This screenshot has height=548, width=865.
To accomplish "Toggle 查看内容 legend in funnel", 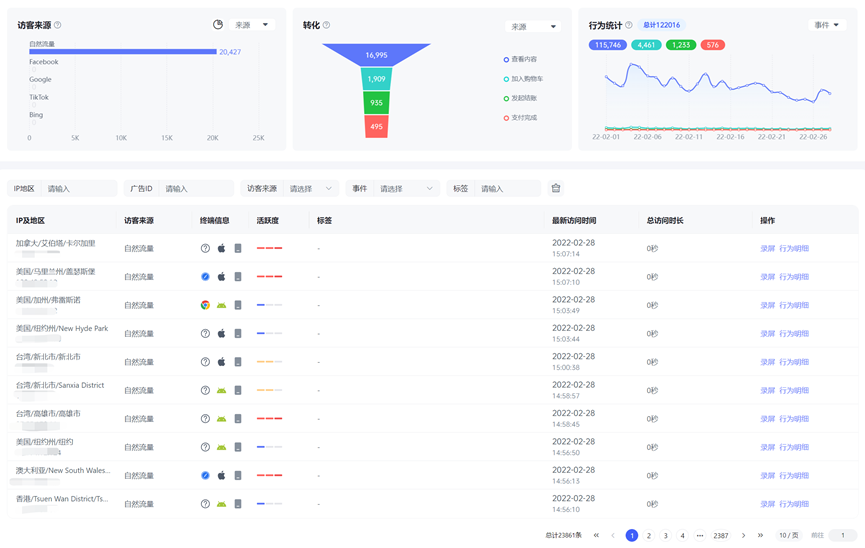I will (x=520, y=59).
